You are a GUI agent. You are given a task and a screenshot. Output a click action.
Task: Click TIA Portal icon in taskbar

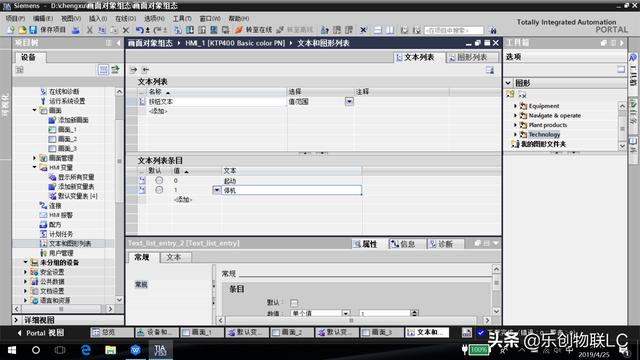(x=160, y=350)
